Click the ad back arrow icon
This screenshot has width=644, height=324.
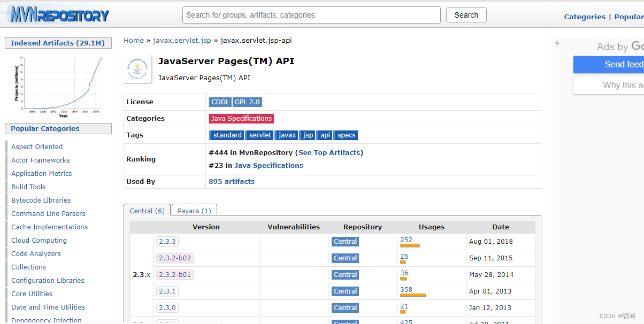tap(558, 43)
